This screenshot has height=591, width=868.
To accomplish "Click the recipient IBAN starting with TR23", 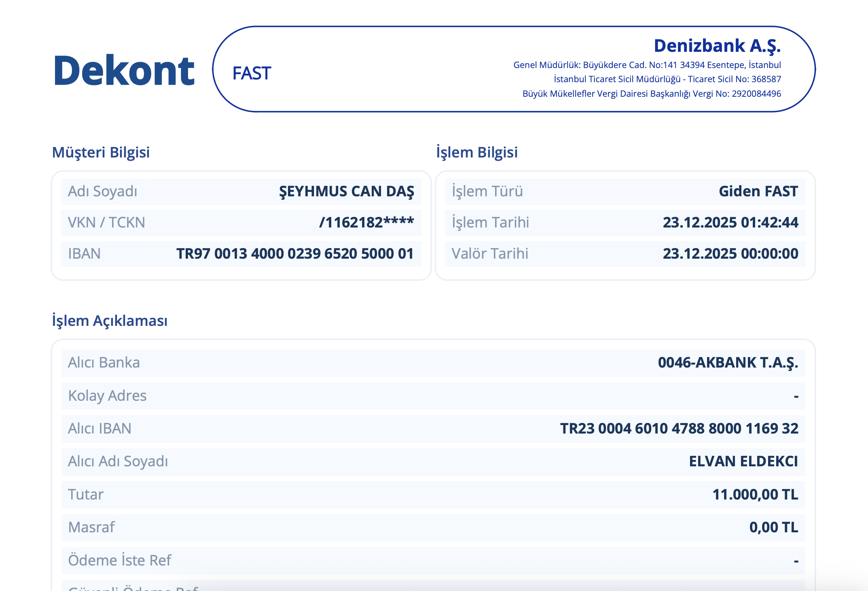I will tap(679, 429).
